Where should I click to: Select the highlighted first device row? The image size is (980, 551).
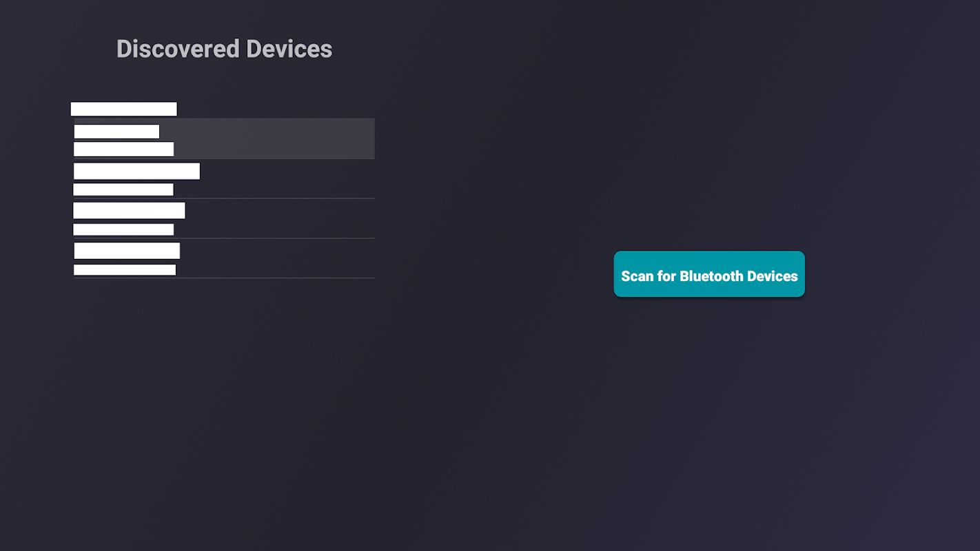(224, 138)
